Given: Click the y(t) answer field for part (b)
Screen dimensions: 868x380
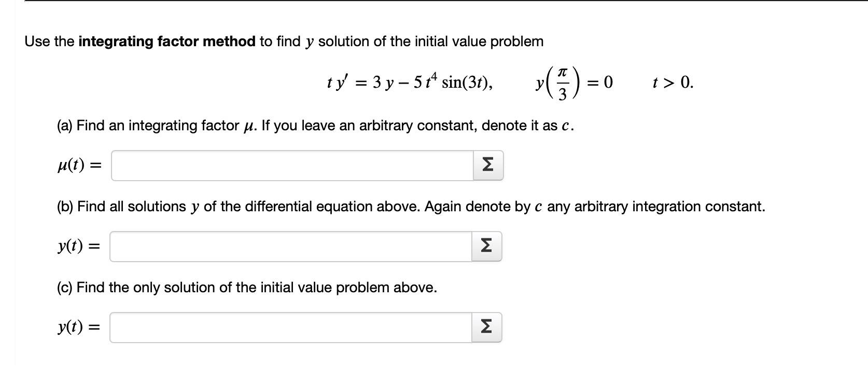Looking at the screenshot, I should [290, 245].
